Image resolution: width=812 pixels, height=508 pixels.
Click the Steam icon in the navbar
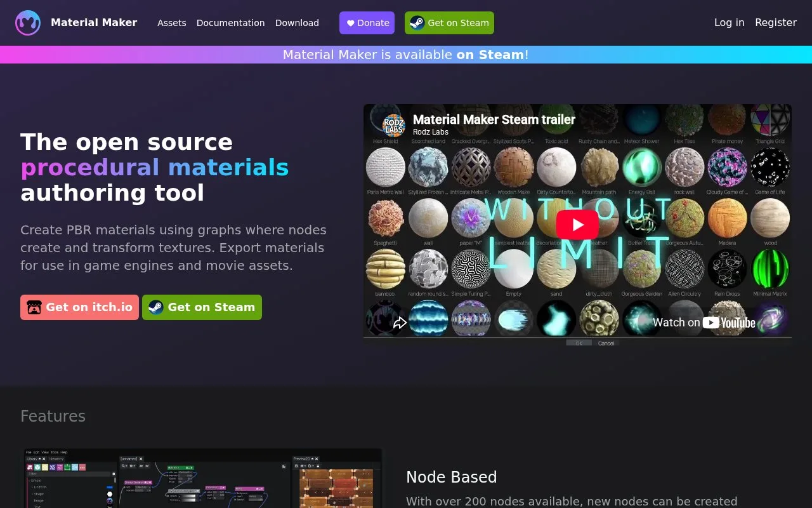[417, 23]
